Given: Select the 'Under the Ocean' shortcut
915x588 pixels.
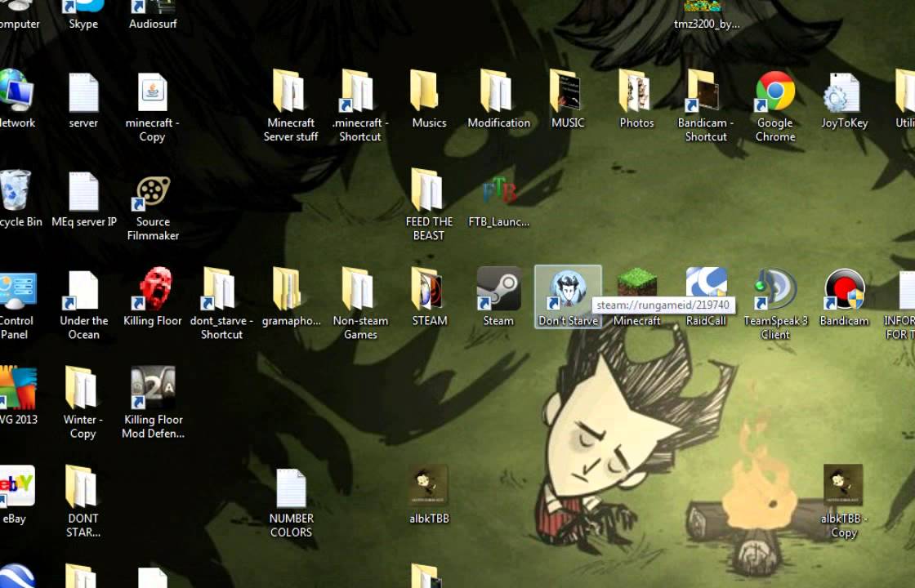Looking at the screenshot, I should click(x=83, y=305).
